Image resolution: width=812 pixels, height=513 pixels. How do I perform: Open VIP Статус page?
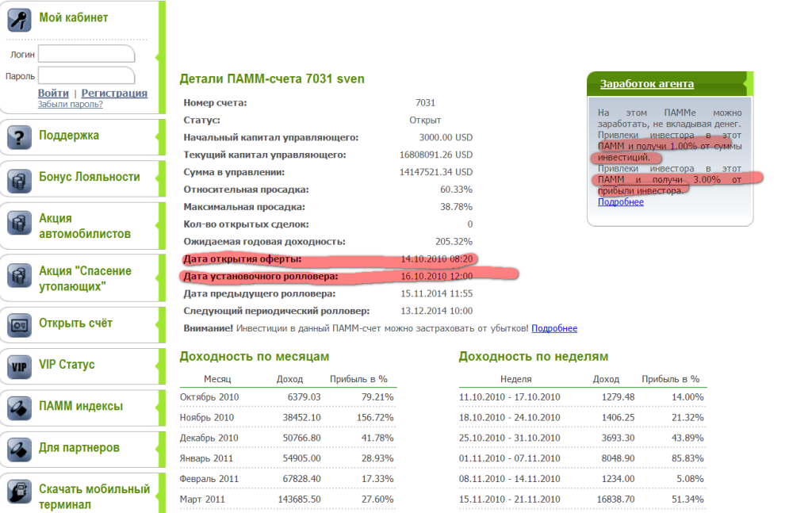coord(67,365)
